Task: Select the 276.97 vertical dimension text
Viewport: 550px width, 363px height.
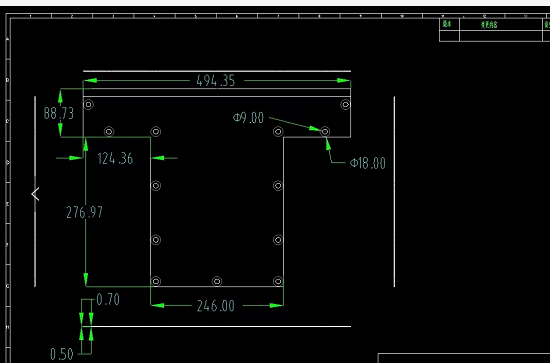Action: 85,212
